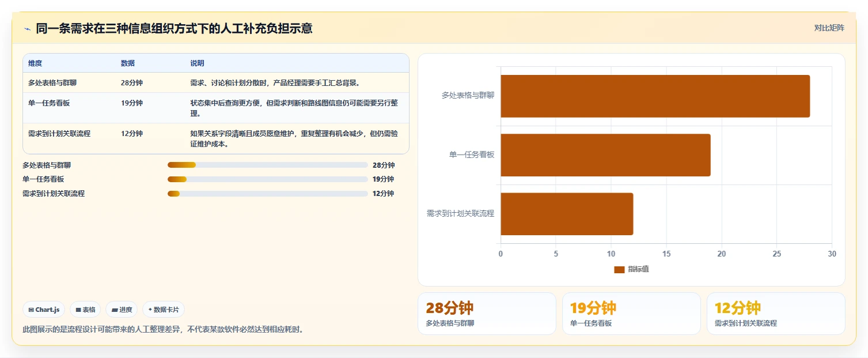Click the 19分钟 table cell
This screenshot has width=868, height=358.
click(x=132, y=103)
